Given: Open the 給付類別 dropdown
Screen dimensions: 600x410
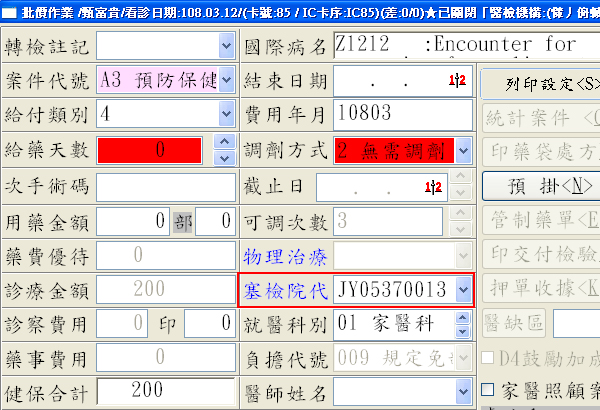Looking at the screenshot, I should pos(225,115).
